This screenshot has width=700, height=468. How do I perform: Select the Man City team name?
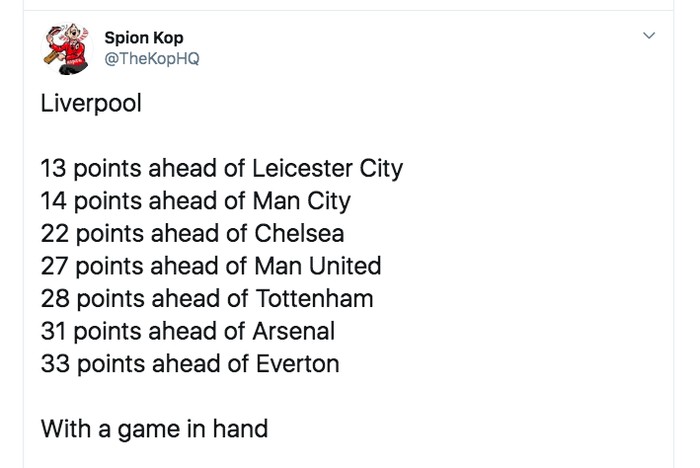coord(301,201)
